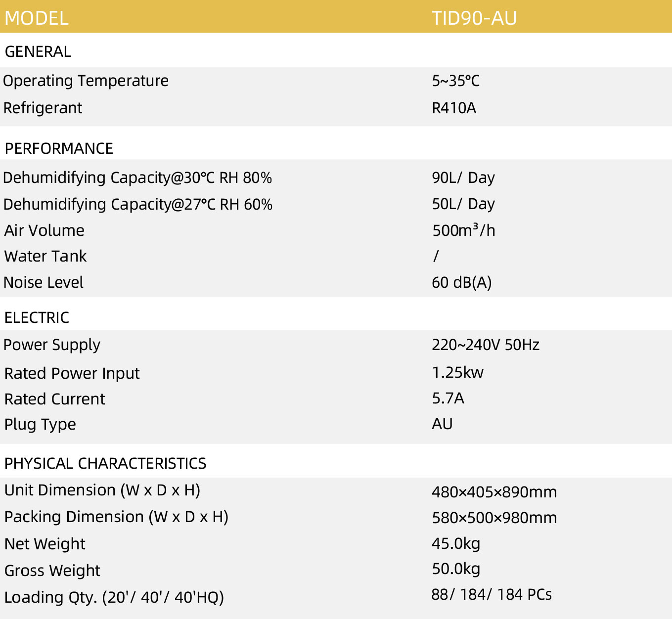The image size is (672, 619).
Task: Select the 50.0kg gross weight value
Action: [456, 569]
